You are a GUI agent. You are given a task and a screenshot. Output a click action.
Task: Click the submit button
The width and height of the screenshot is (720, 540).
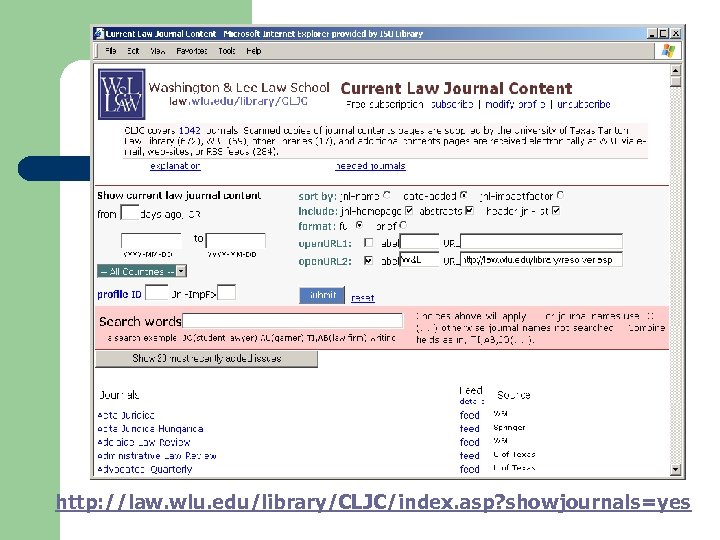coord(322,295)
